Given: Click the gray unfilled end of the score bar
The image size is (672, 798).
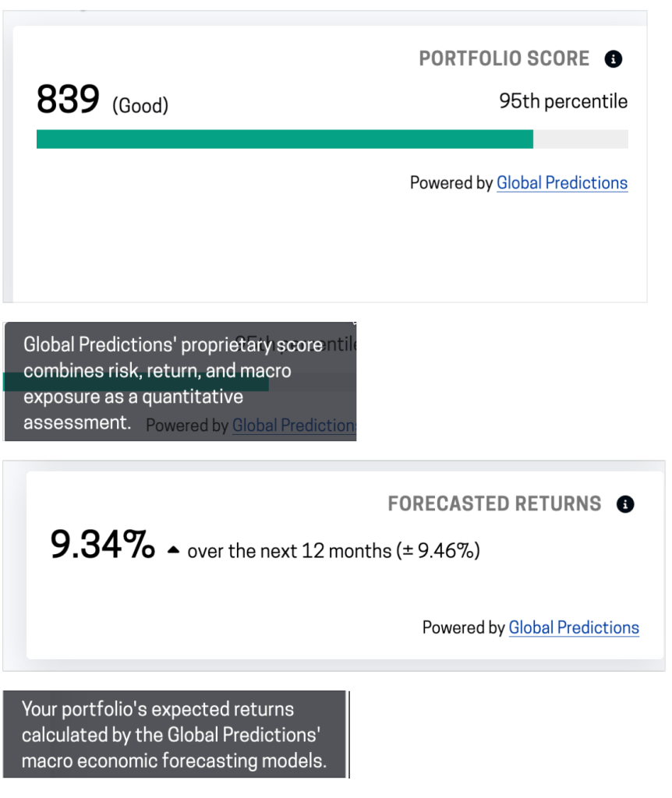Looking at the screenshot, I should tap(581, 139).
